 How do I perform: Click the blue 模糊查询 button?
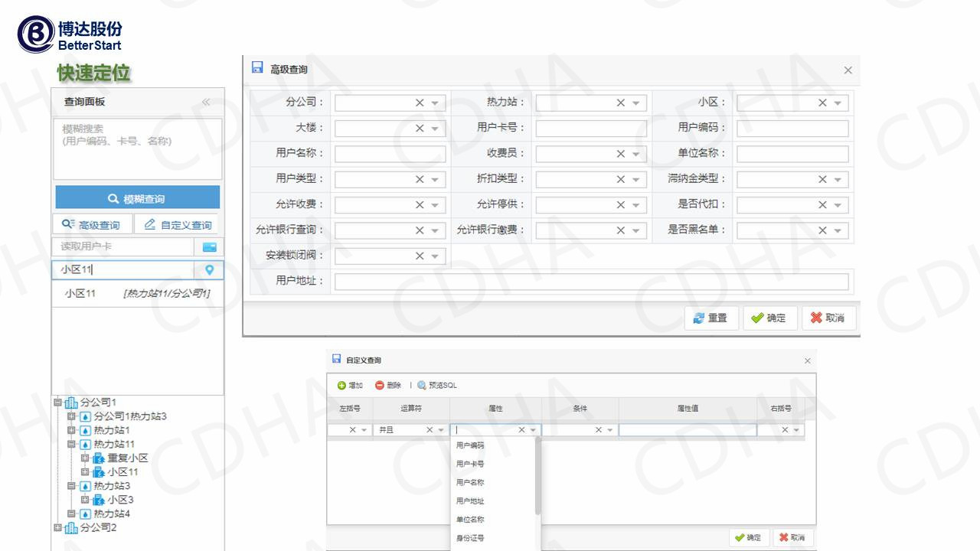pyautogui.click(x=138, y=198)
